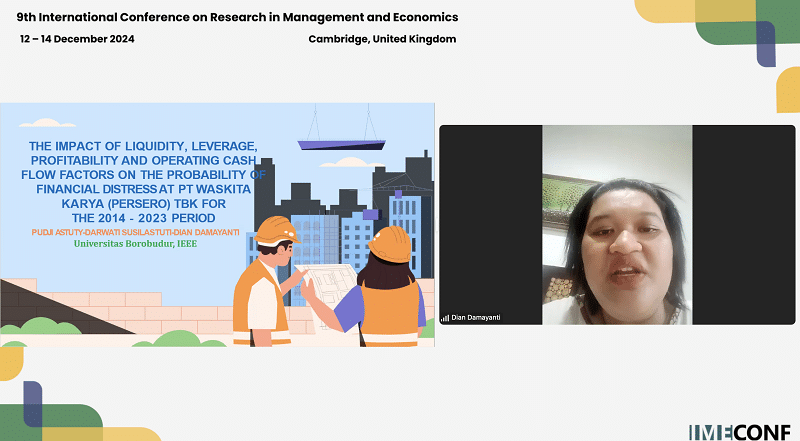Click the speaker's webcam video feed
This screenshot has height=441, width=800.
pyautogui.click(x=617, y=225)
